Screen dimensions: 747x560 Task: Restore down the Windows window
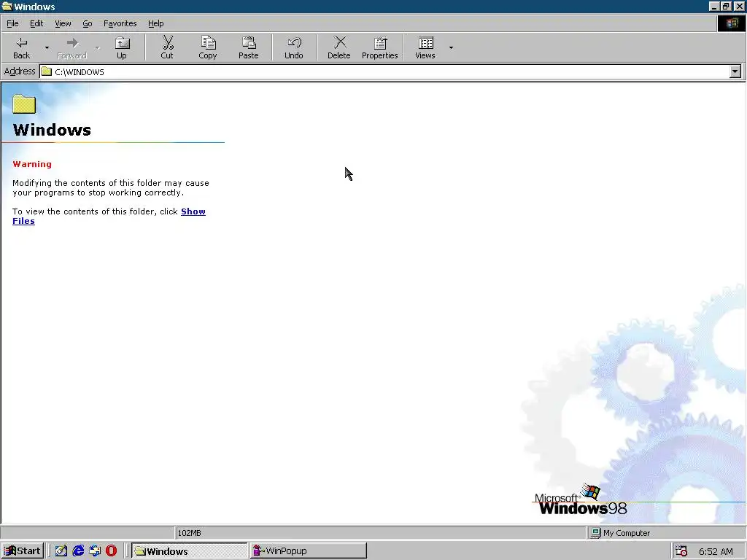pos(726,6)
